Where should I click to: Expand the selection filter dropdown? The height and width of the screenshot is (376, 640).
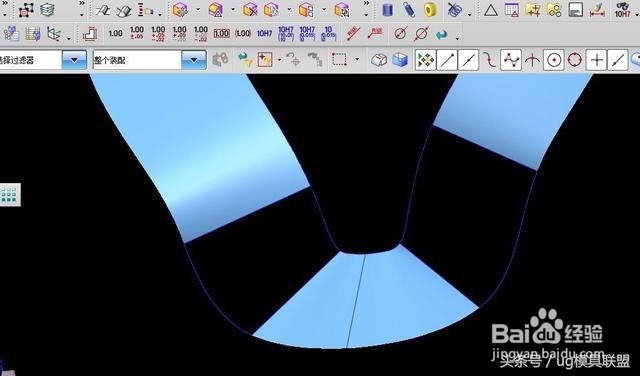(x=74, y=60)
